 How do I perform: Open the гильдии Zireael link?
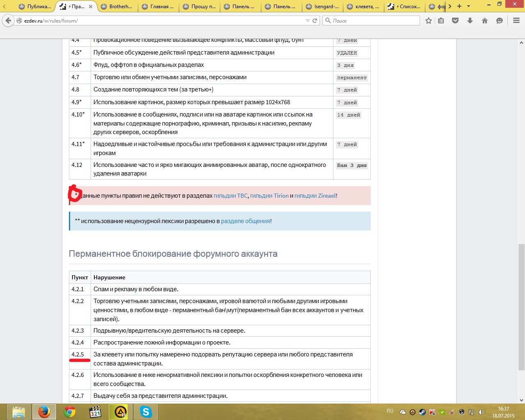[315, 196]
